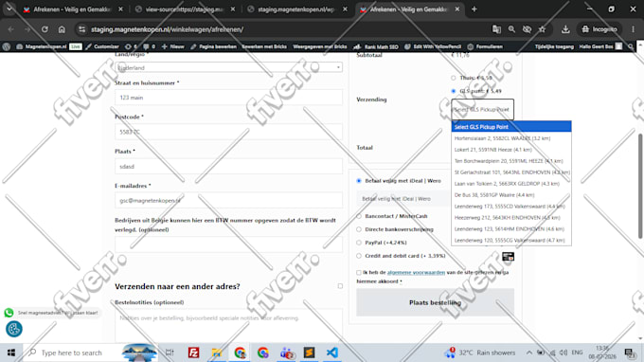Screen dimensions: 644x362
Task: Open the cookie settings round icon
Action: [14, 329]
